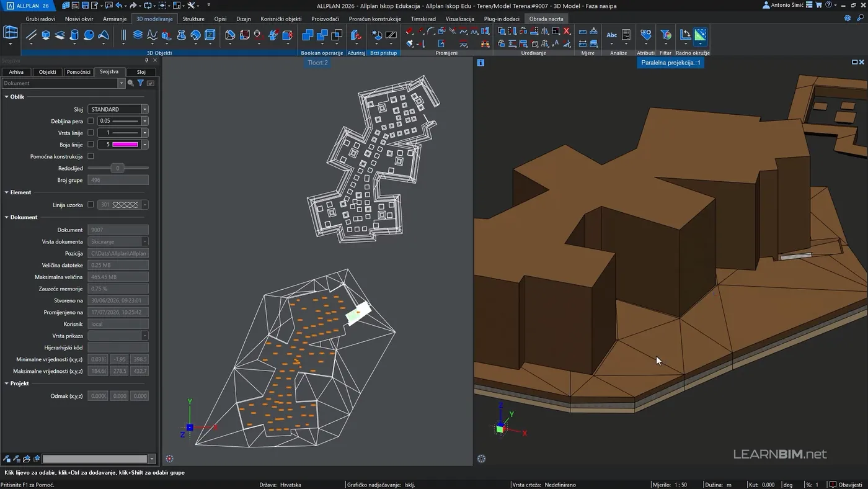The width and height of the screenshot is (868, 489).
Task: Click the tools wrench icon in title bar
Action: pos(192,5)
